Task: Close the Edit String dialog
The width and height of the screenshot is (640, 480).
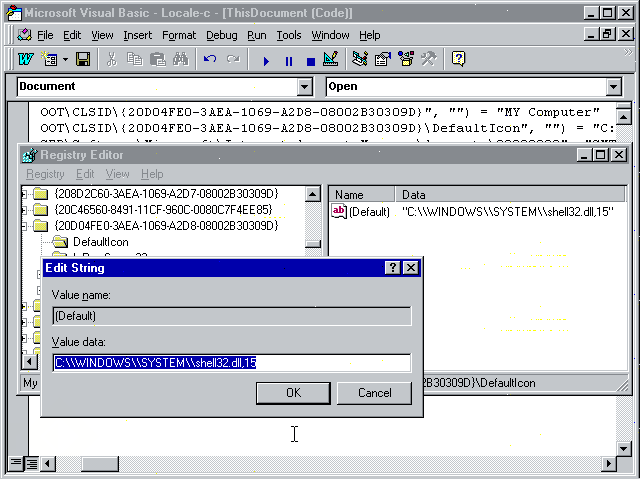Action: pos(411,268)
